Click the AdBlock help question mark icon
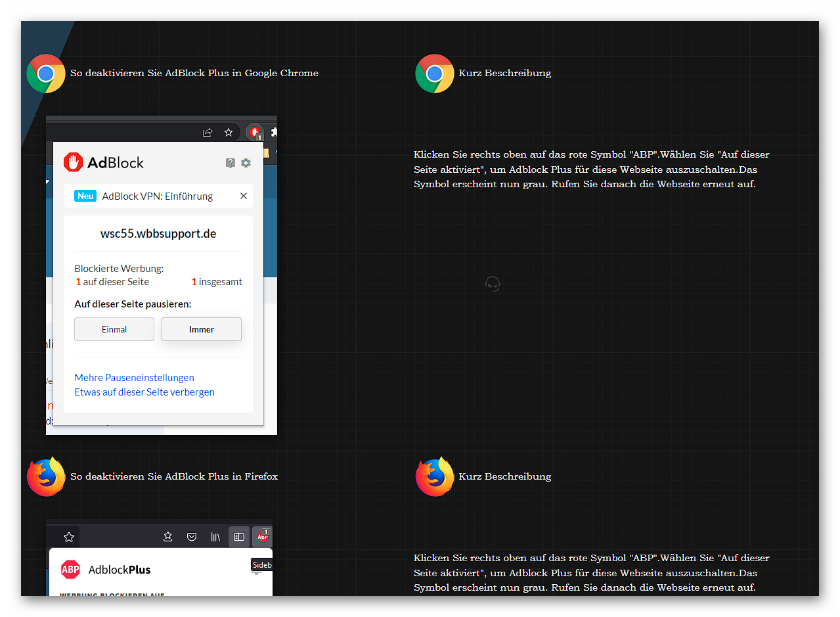 click(x=231, y=162)
